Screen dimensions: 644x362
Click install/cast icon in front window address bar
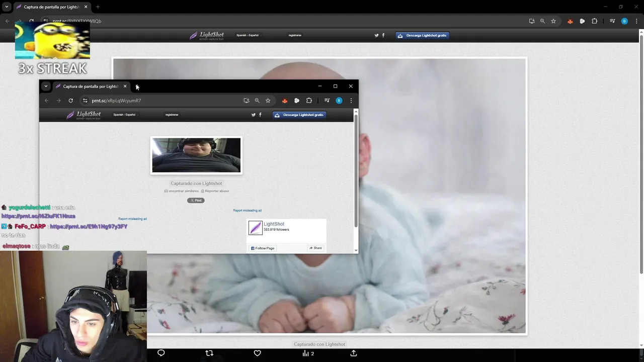pyautogui.click(x=246, y=101)
